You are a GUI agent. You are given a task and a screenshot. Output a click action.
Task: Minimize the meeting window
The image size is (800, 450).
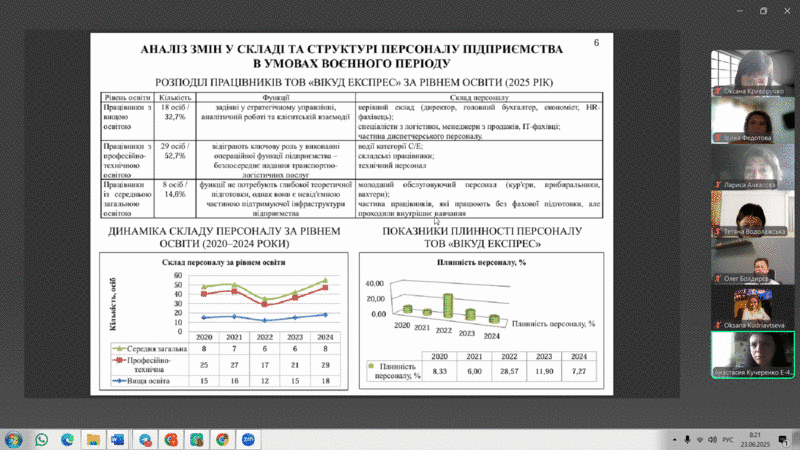click(740, 11)
